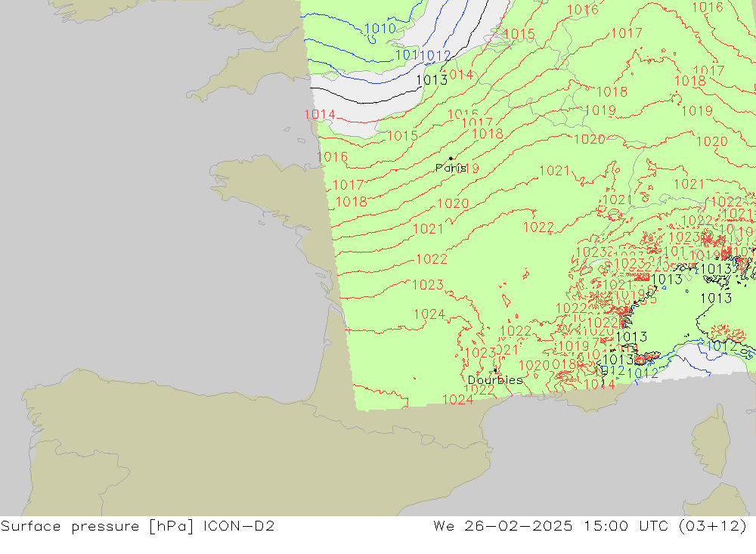756x554 pixels.
Task: Click the blue 1010 isobar label
Action: tap(380, 29)
